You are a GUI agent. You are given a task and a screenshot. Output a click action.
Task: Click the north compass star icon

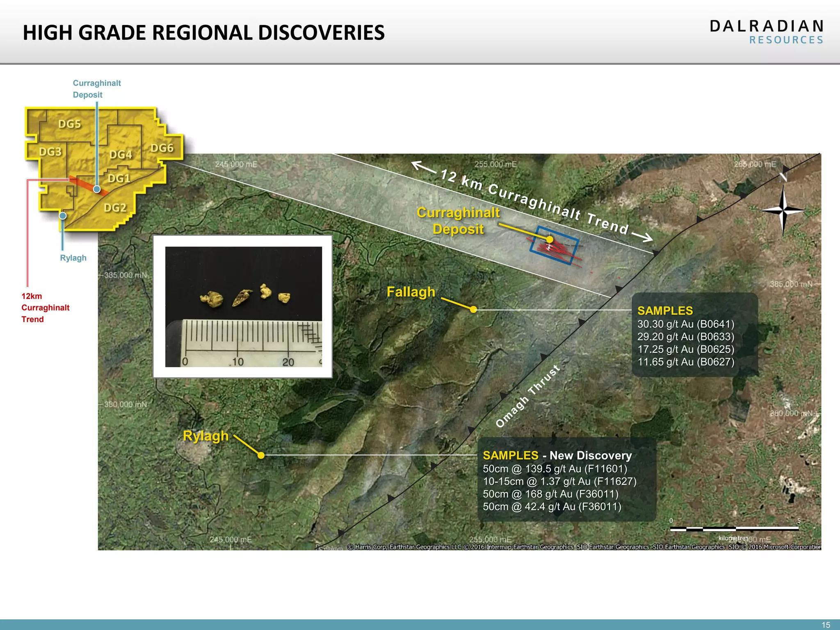point(783,210)
